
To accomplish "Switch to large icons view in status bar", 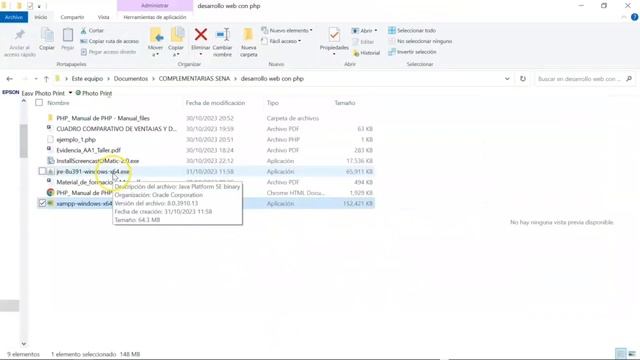I will [x=632, y=353].
